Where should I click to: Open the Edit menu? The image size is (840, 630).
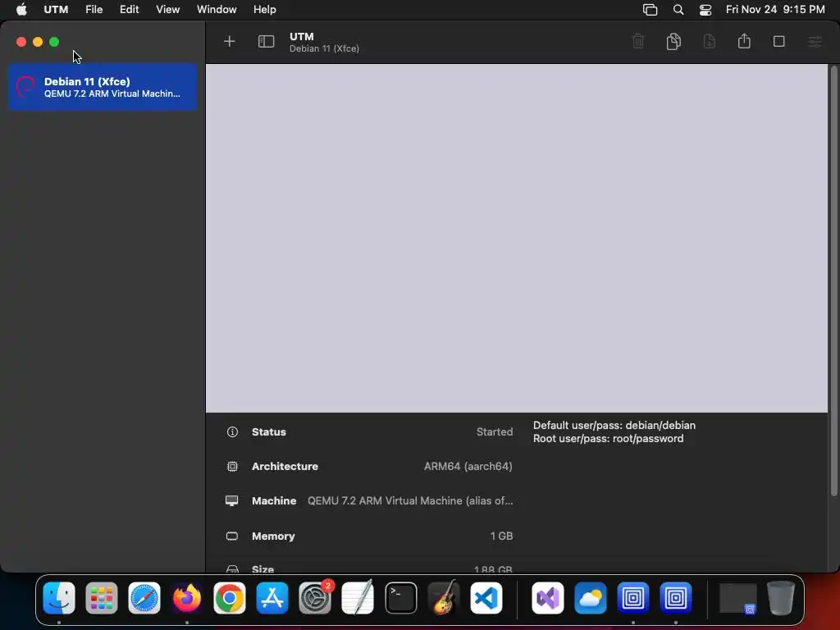[x=129, y=10]
